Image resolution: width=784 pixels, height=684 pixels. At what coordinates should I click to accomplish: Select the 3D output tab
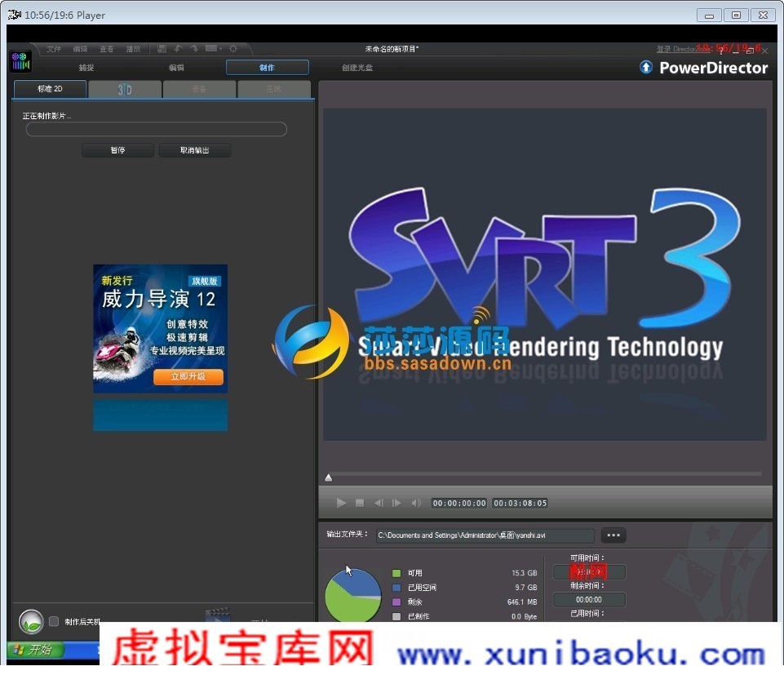(x=125, y=90)
